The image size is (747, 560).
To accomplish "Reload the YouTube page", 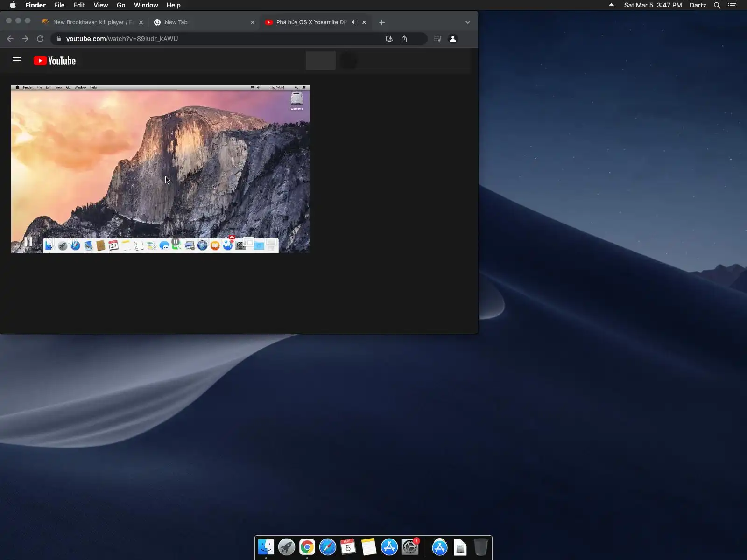I will [x=40, y=39].
